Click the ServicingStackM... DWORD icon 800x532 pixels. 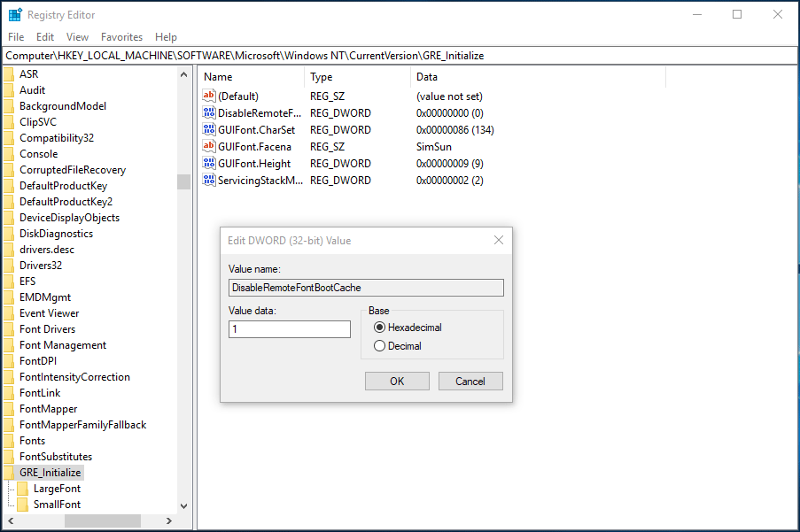point(209,180)
